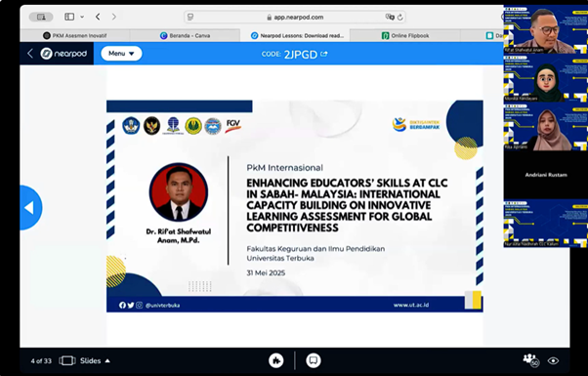Select the PKM Asesmen Inovatif tab
The height and width of the screenshot is (376, 588).
(74, 35)
